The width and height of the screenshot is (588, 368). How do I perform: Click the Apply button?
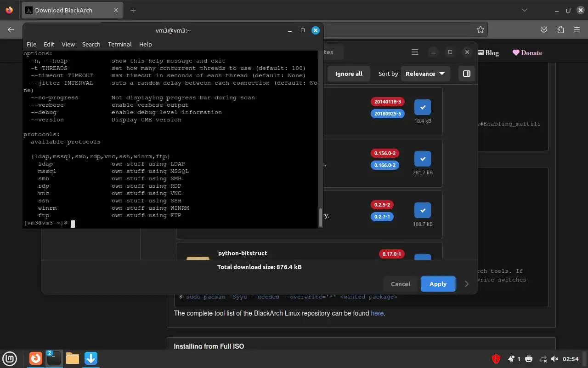(x=438, y=284)
